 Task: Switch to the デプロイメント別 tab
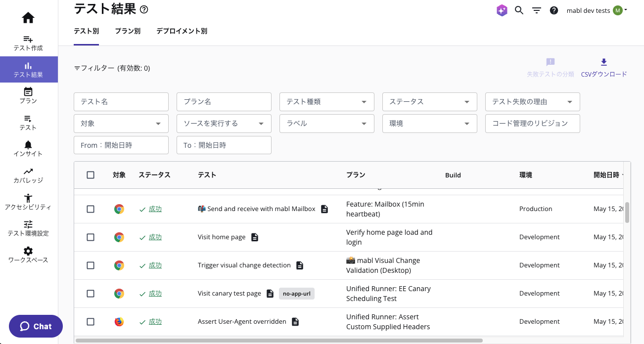182,31
